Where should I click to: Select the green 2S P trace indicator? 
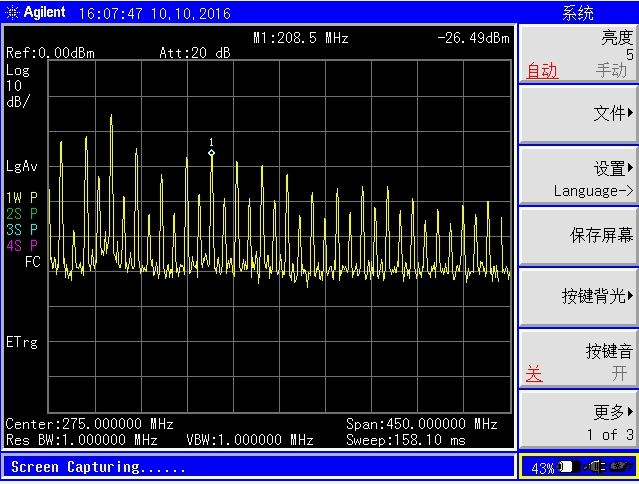(x=22, y=213)
